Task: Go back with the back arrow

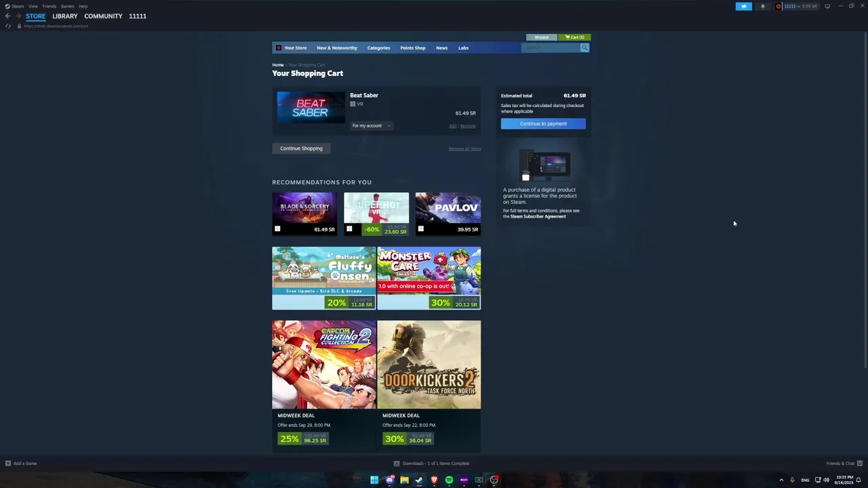Action: tap(7, 16)
